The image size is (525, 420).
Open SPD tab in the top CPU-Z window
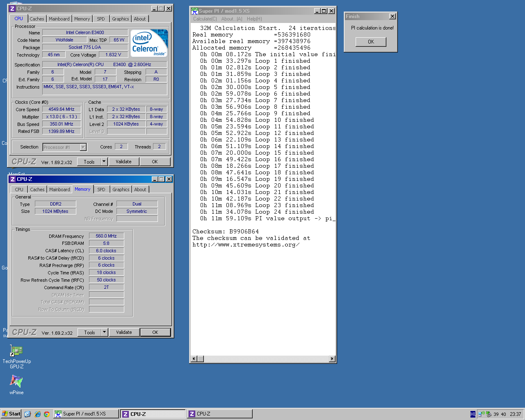pos(101,19)
